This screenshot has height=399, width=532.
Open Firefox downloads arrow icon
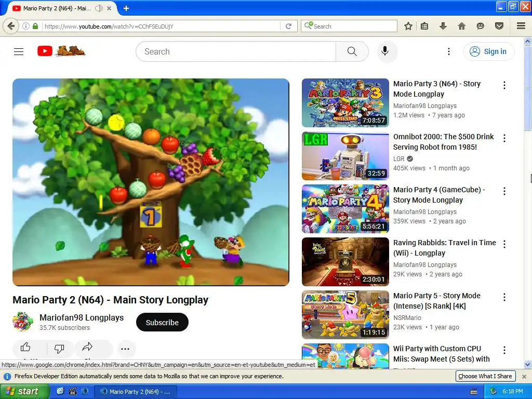pos(443,26)
